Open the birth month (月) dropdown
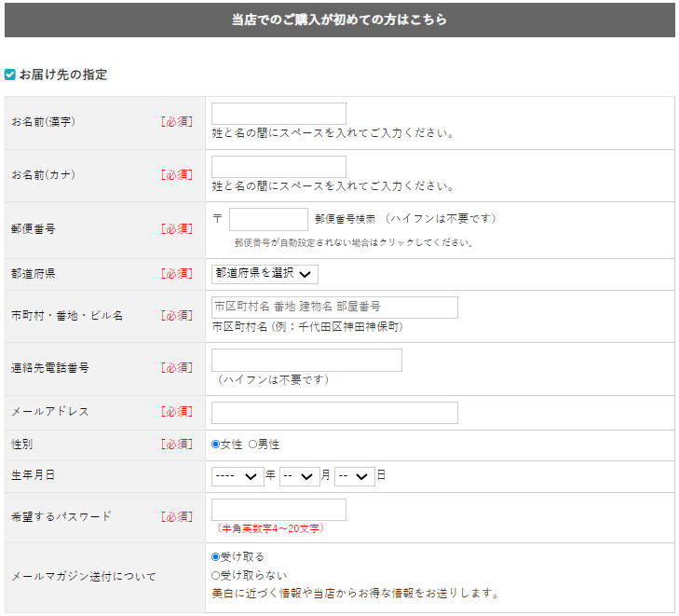Image resolution: width=679 pixels, height=616 pixels. point(299,476)
